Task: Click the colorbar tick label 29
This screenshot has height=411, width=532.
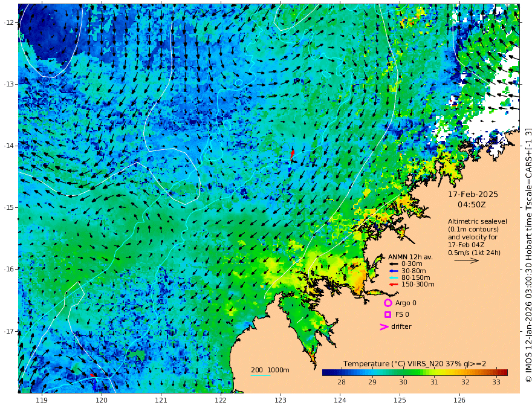Action: pos(372,382)
